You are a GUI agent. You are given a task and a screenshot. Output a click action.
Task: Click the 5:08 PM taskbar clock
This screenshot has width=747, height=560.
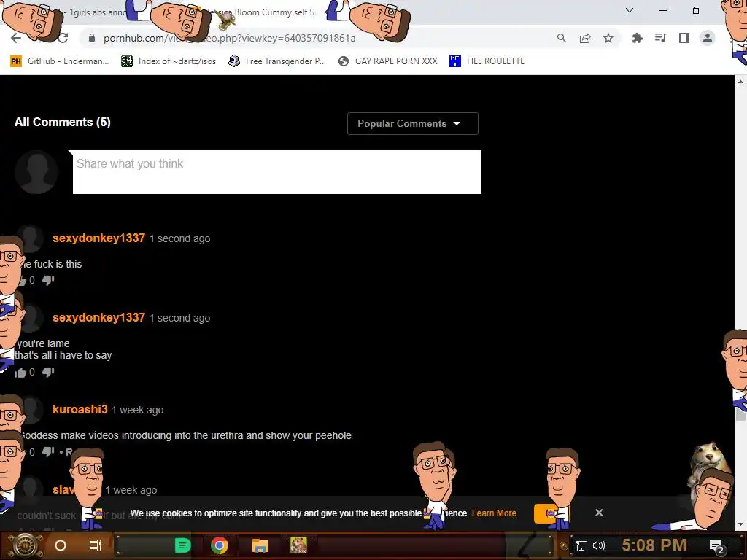point(654,545)
